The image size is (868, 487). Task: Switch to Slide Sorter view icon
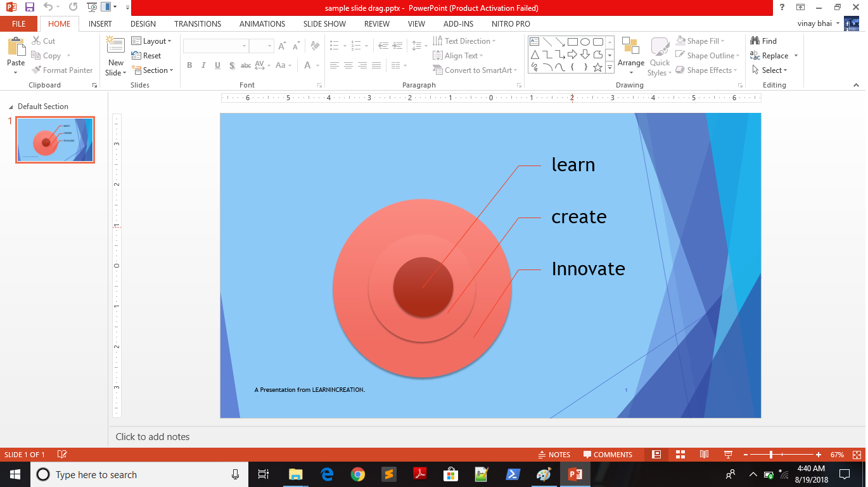(x=680, y=455)
